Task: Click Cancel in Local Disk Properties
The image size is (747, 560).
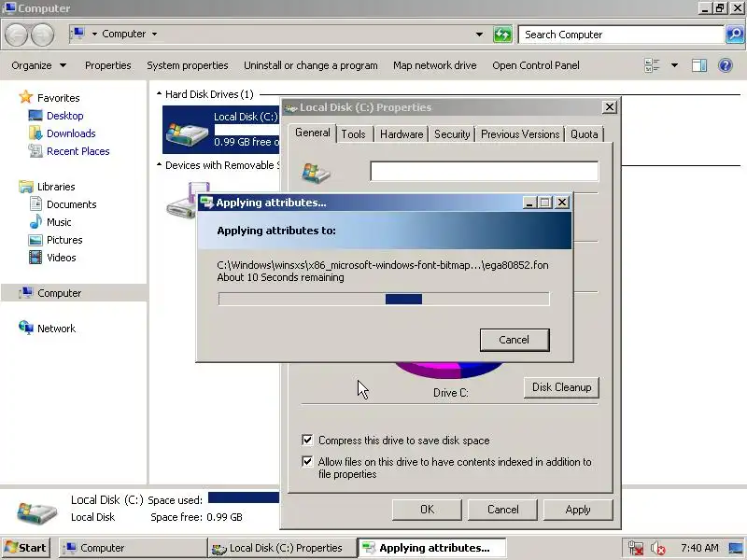Action: click(x=502, y=510)
